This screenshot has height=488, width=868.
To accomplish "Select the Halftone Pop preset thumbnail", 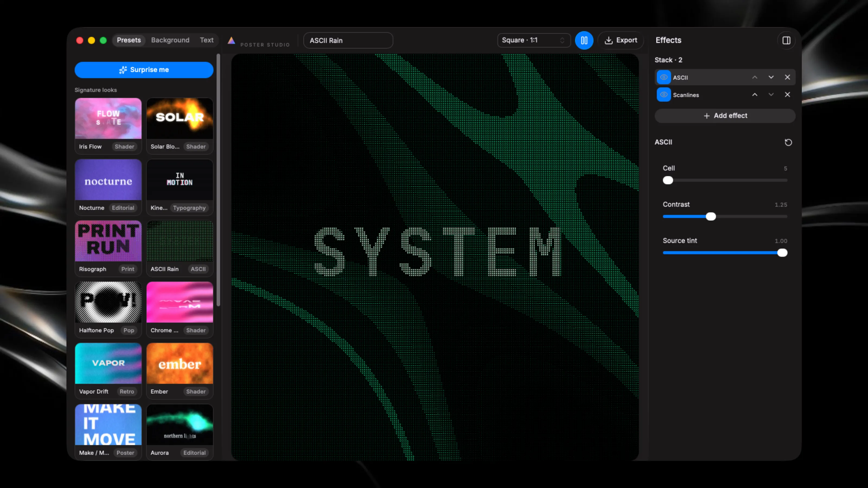I will (x=108, y=303).
